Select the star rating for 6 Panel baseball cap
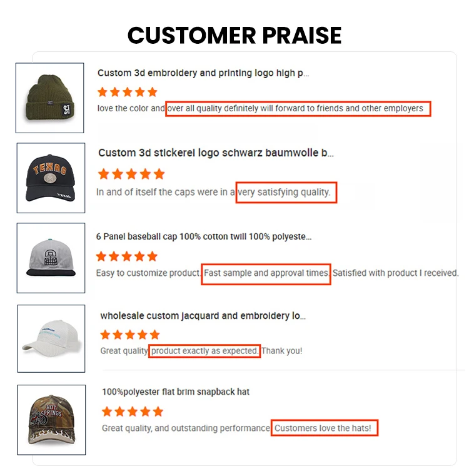The image size is (469, 476). pos(127,256)
